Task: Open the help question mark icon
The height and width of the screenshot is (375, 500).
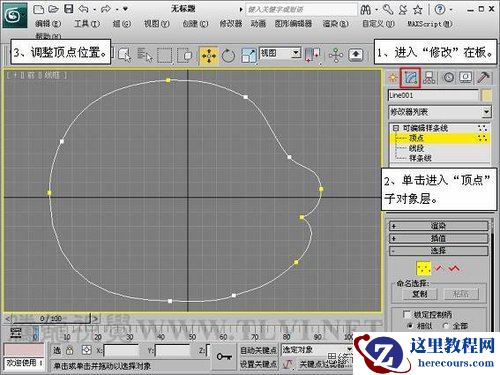Action: (x=440, y=9)
